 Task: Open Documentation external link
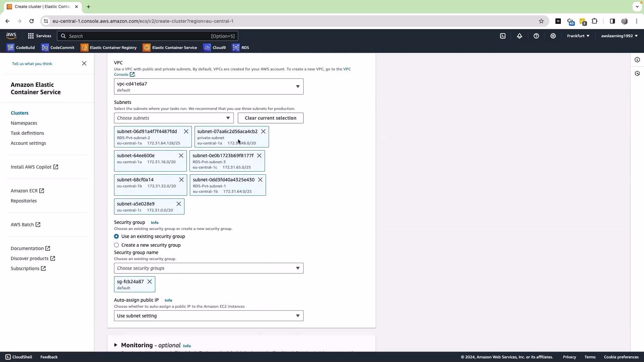click(x=30, y=248)
